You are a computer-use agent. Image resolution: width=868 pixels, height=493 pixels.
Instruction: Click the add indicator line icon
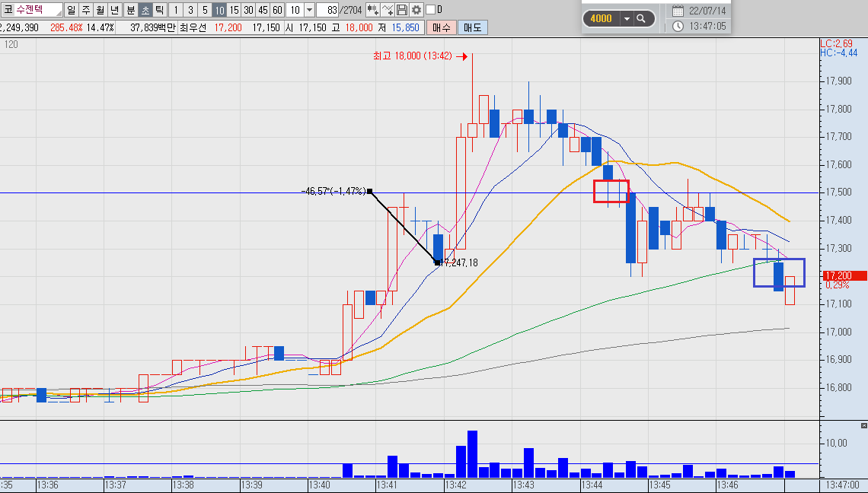pos(388,10)
